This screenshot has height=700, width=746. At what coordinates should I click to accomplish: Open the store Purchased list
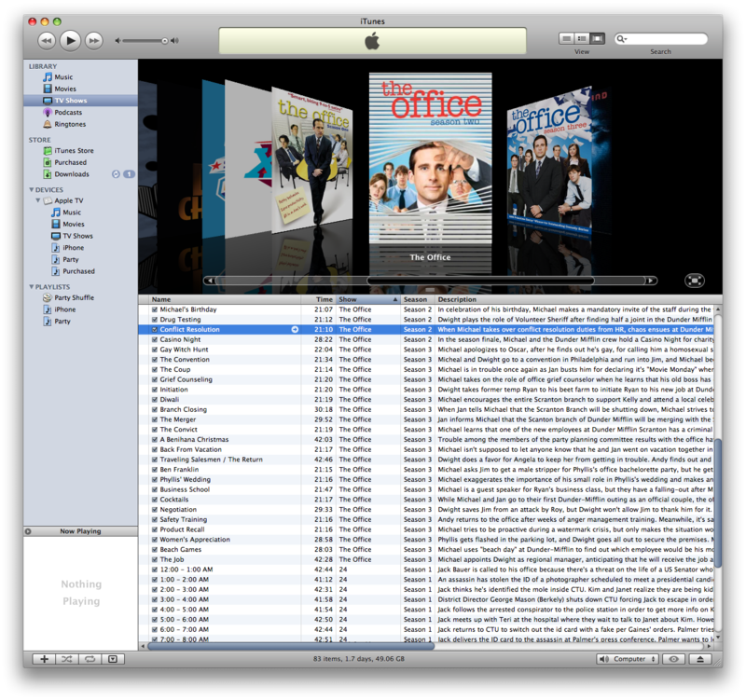71,162
